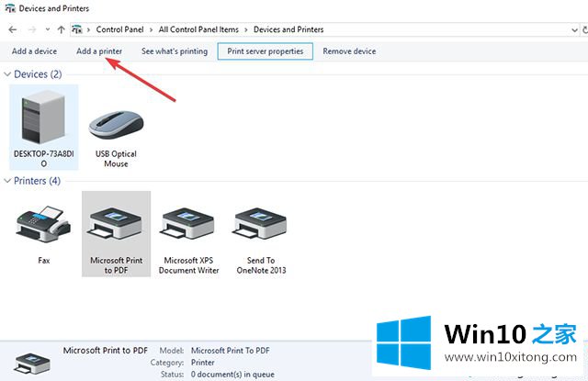Select All Control Panel Items breadcrumb
Image resolution: width=588 pixels, height=381 pixels.
click(198, 29)
